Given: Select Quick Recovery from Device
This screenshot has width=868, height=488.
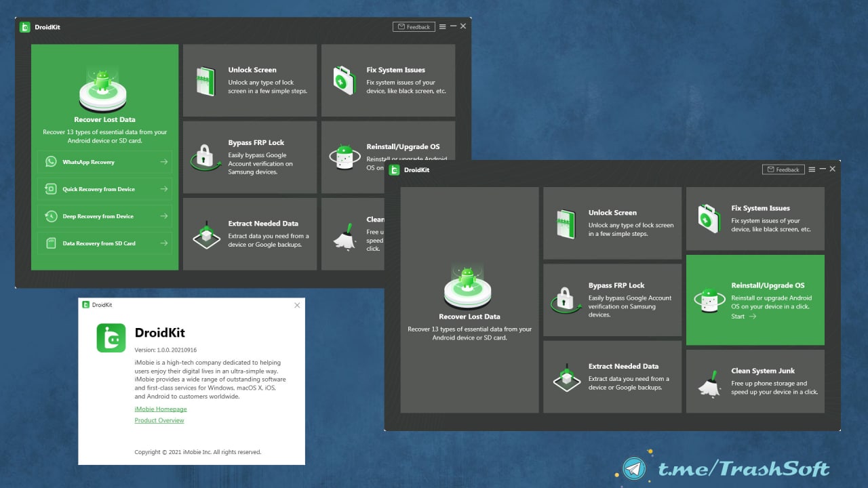Looking at the screenshot, I should coord(105,189).
